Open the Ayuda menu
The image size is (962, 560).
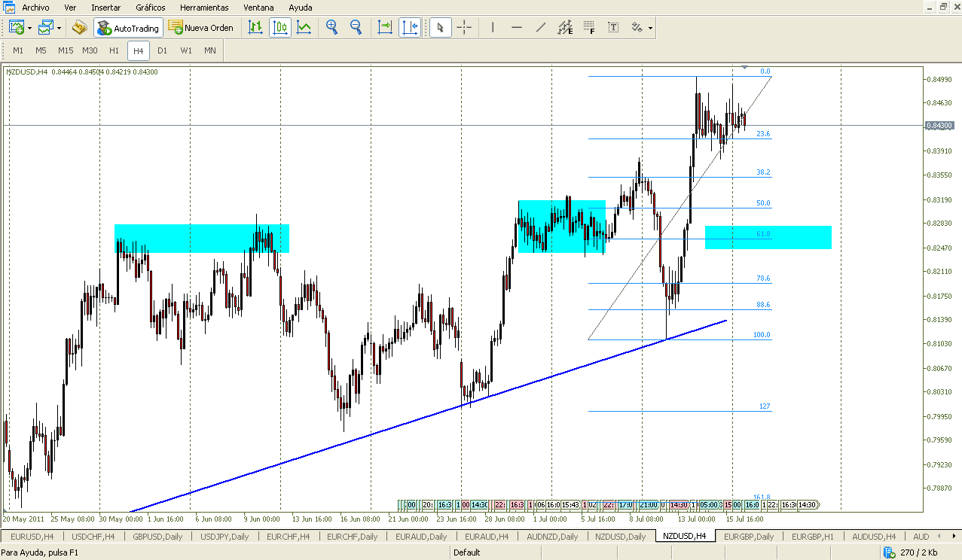click(x=301, y=7)
